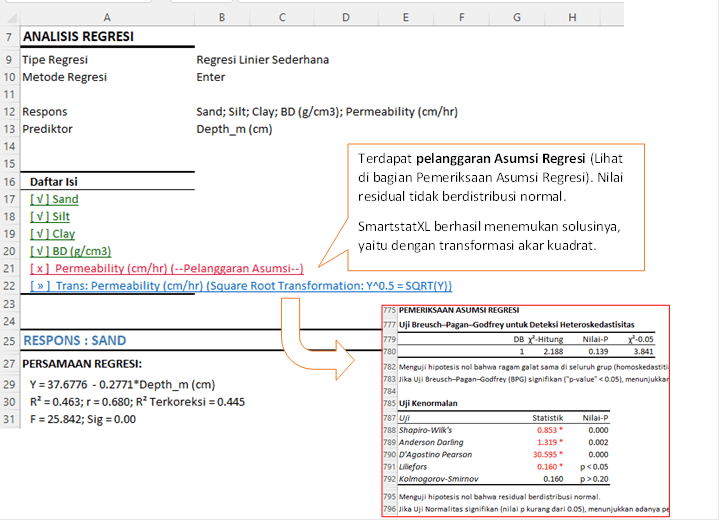Select row 7 header

pyautogui.click(x=8, y=37)
